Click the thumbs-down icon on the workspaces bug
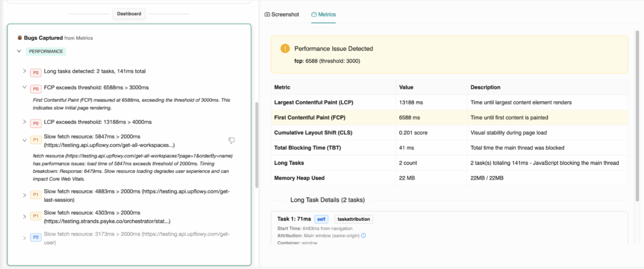This screenshot has height=269, width=644. 231,140
